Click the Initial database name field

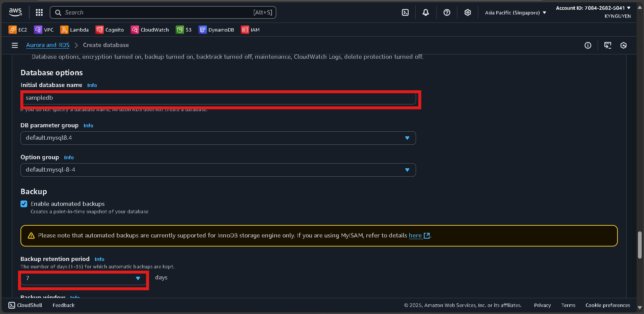(x=220, y=98)
